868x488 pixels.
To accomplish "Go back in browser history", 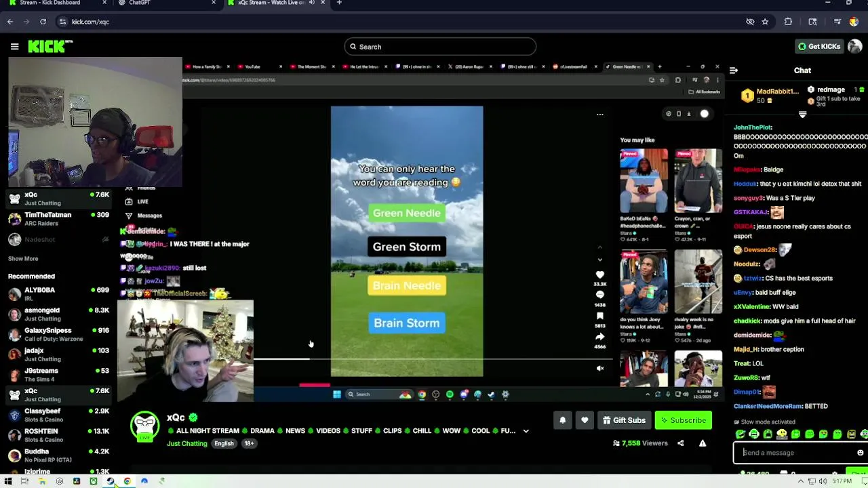I will (x=10, y=22).
